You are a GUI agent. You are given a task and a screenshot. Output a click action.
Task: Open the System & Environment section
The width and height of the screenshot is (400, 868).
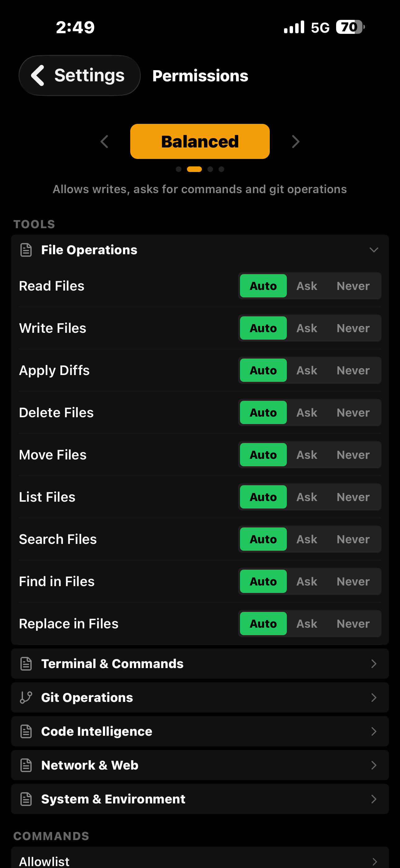(x=200, y=799)
